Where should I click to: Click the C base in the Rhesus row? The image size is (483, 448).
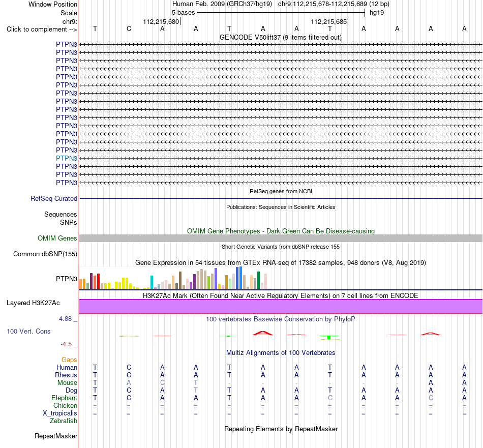pyautogui.click(x=129, y=375)
